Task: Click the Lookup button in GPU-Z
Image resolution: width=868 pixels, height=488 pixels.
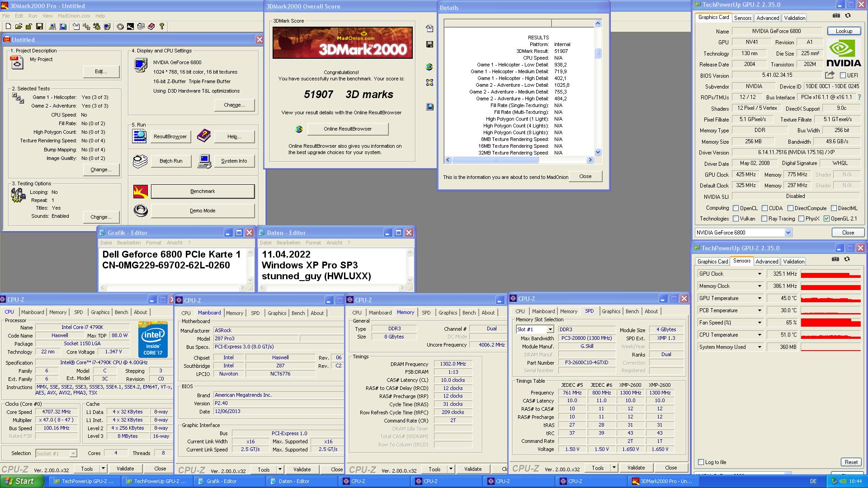Action: (x=844, y=31)
